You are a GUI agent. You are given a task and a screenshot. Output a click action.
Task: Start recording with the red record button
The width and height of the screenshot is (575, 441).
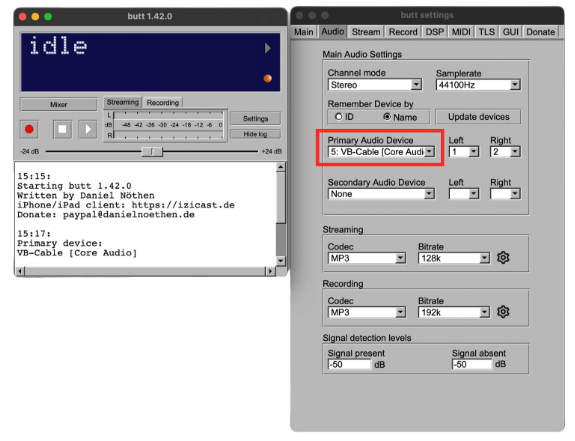coord(29,129)
